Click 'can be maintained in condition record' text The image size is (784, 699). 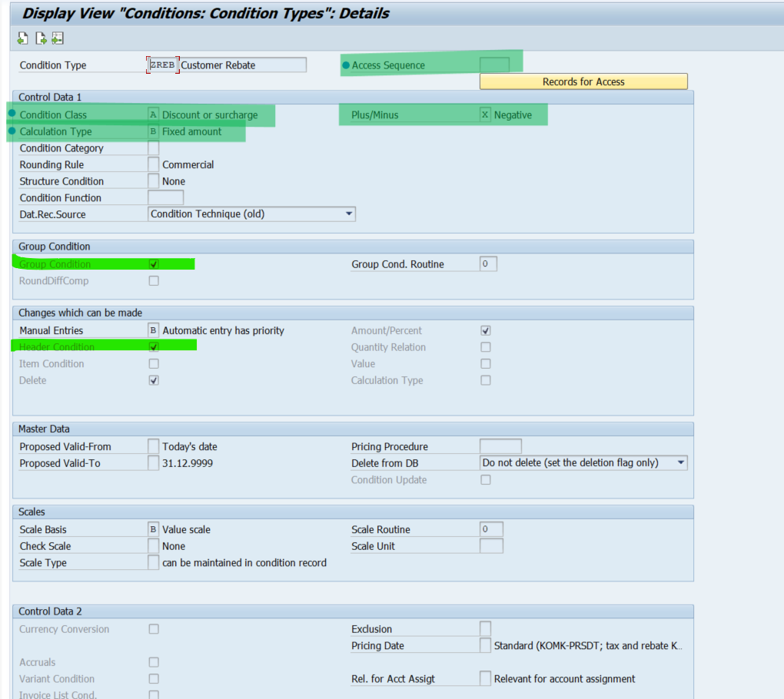tap(244, 562)
